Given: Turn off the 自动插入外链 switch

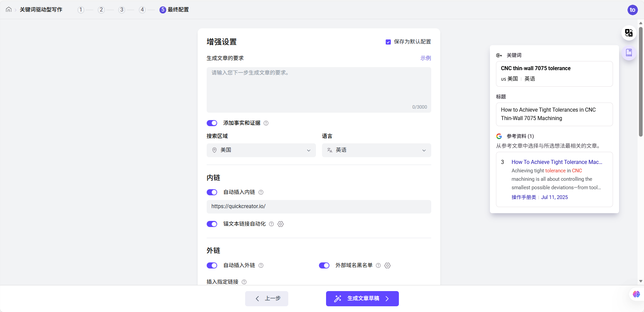Looking at the screenshot, I should tap(212, 265).
